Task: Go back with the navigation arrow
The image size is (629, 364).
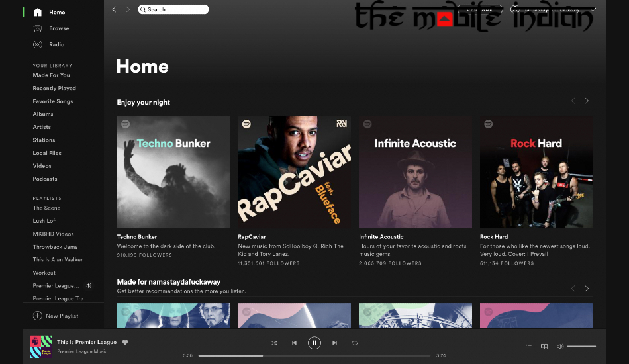Action: point(115,9)
